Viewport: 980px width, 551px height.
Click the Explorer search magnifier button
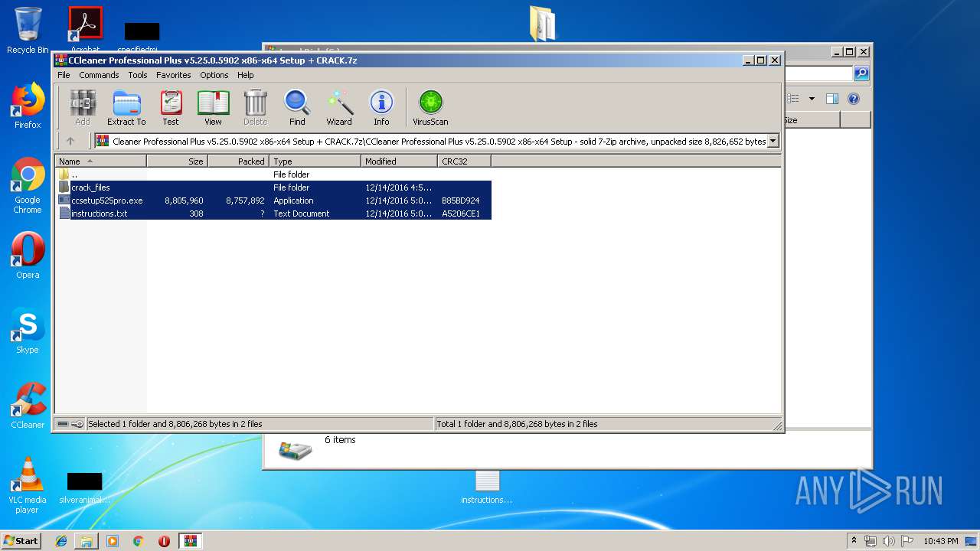pyautogui.click(x=861, y=73)
